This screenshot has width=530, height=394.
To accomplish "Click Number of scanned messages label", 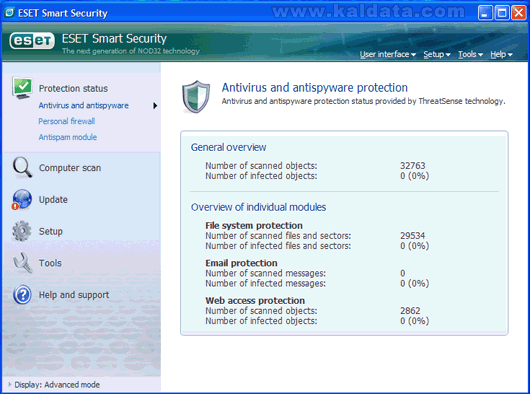I will (x=265, y=273).
